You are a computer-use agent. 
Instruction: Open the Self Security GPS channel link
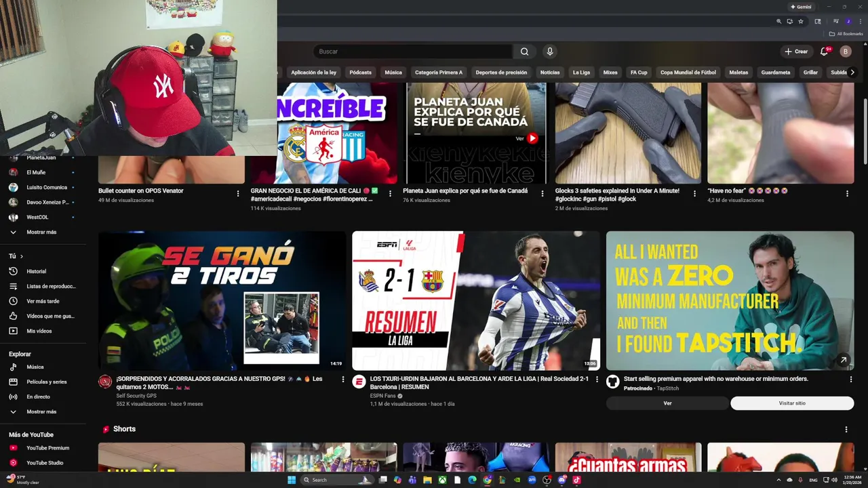pyautogui.click(x=136, y=396)
